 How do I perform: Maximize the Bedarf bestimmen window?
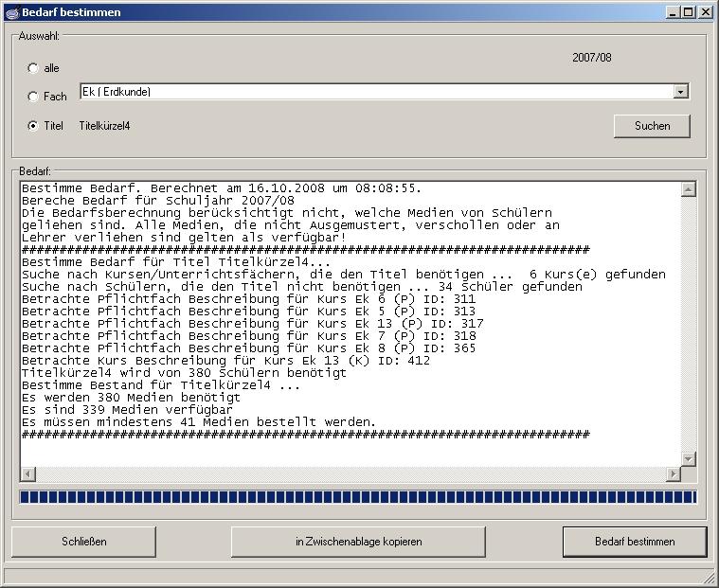point(690,11)
